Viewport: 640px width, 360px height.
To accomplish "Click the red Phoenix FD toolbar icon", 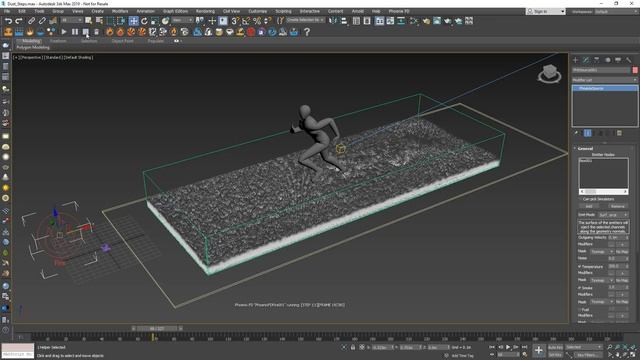I will [251, 32].
